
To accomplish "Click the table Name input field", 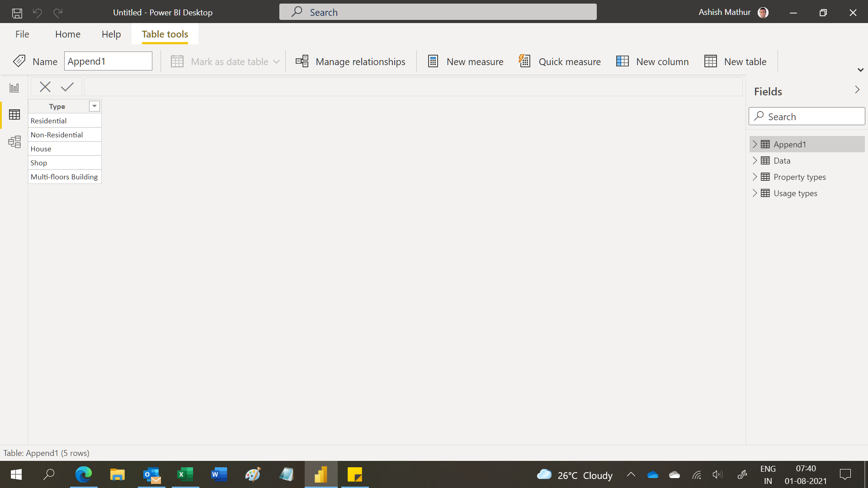I will click(x=108, y=61).
